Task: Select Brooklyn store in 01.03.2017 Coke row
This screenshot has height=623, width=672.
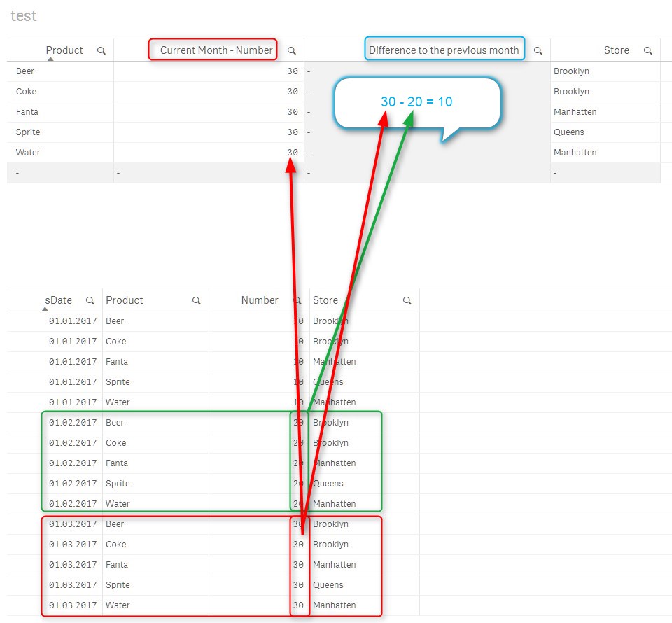Action: (330, 544)
